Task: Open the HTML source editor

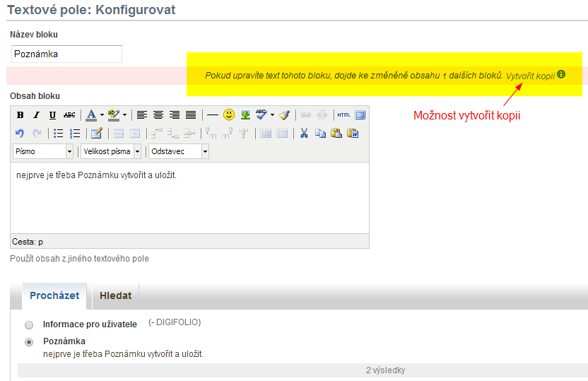Action: 343,115
